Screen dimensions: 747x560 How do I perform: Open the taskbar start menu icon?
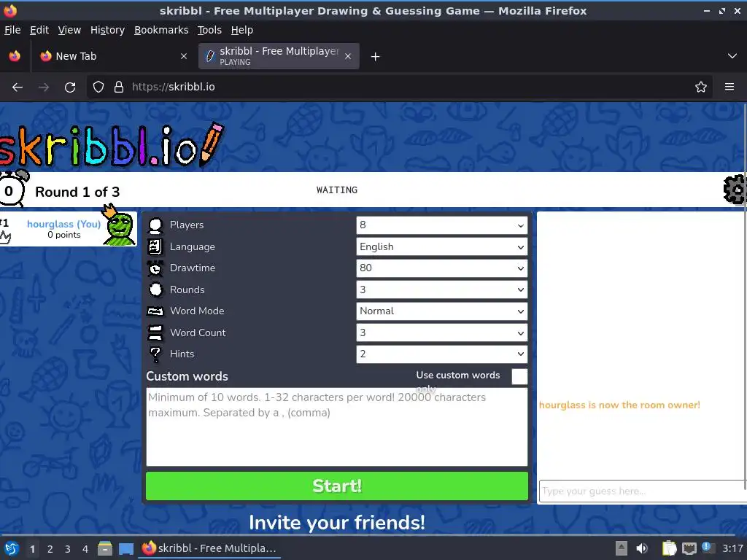(x=12, y=548)
